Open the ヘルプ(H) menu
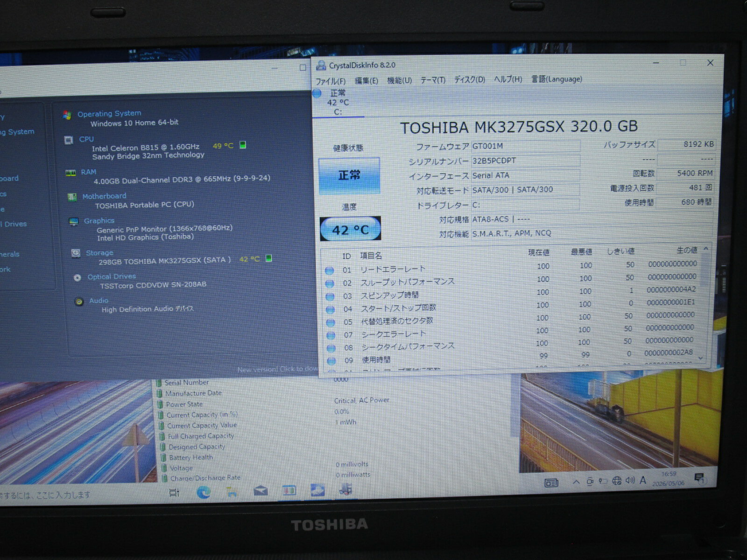747x560 pixels. tap(508, 79)
